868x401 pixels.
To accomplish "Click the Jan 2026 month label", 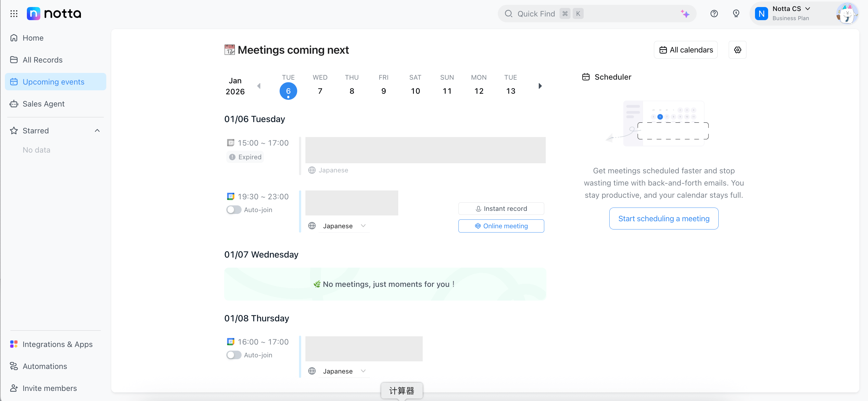I will (x=235, y=86).
